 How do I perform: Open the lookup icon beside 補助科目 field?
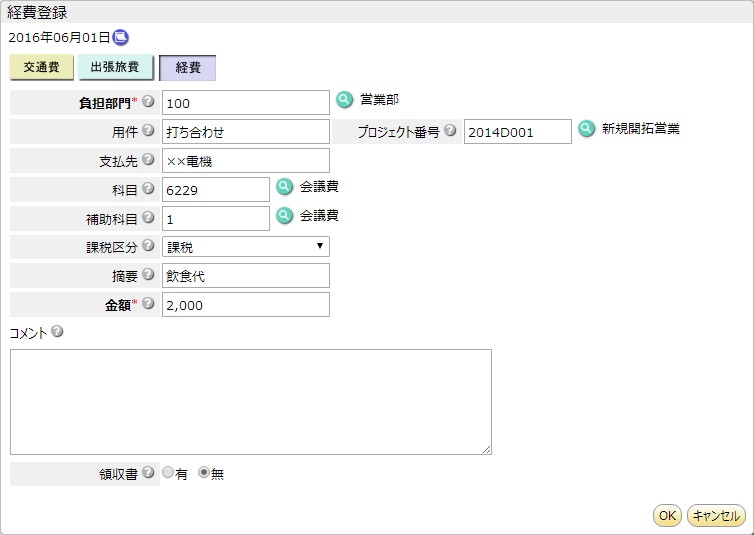(x=285, y=215)
